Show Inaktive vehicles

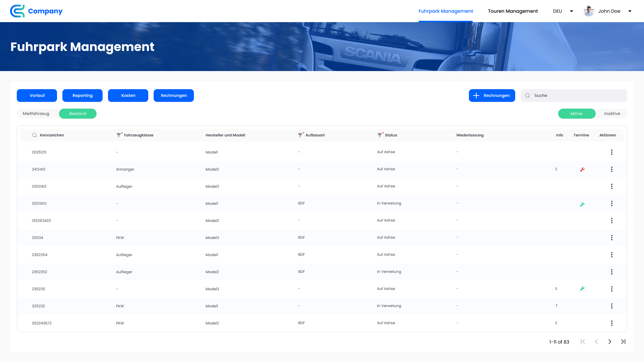tap(612, 114)
